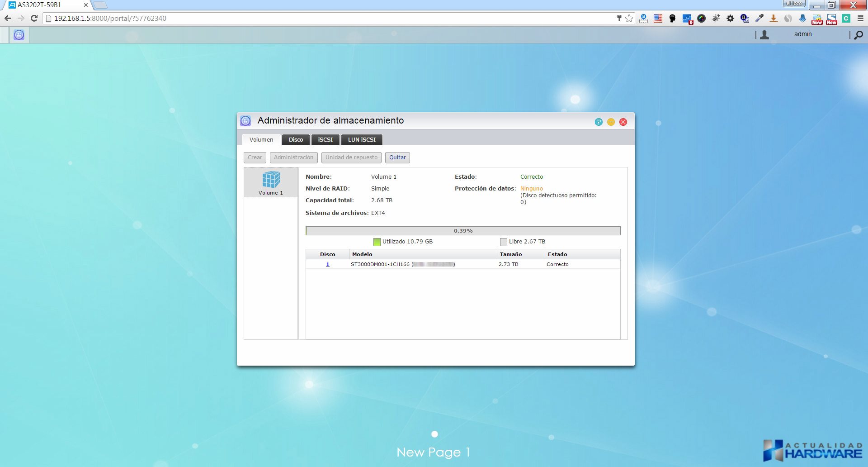Click the 0.39% usage progress bar
The image size is (868, 467).
tap(463, 231)
